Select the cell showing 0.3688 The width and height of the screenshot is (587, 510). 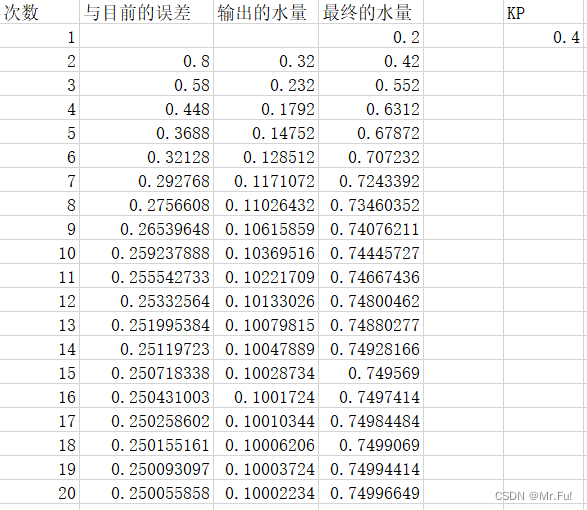[x=146, y=132]
